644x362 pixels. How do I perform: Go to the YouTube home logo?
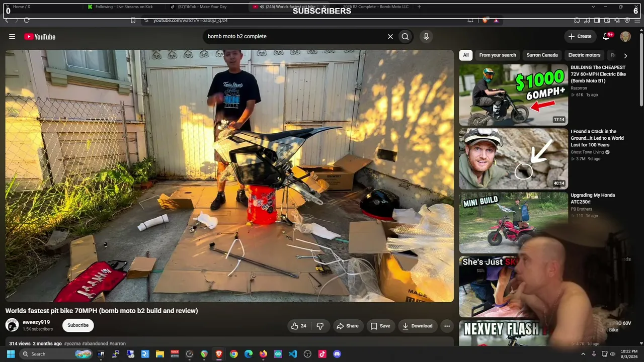40,37
